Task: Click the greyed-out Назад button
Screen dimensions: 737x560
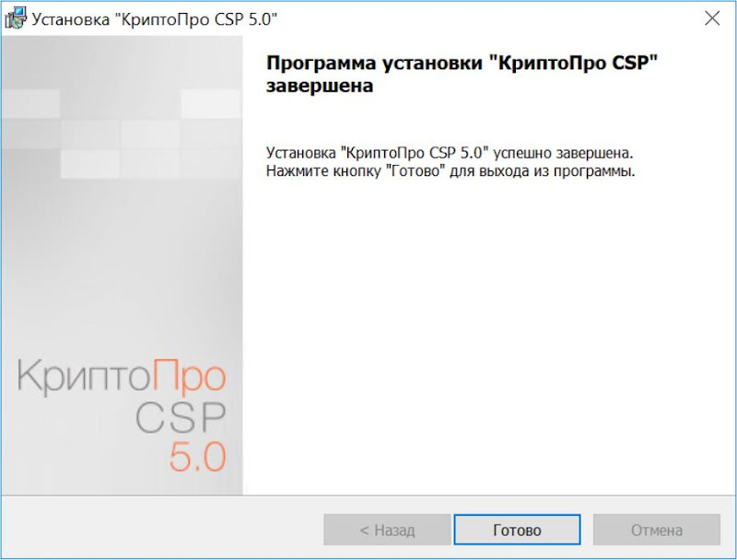Action: pos(387,530)
